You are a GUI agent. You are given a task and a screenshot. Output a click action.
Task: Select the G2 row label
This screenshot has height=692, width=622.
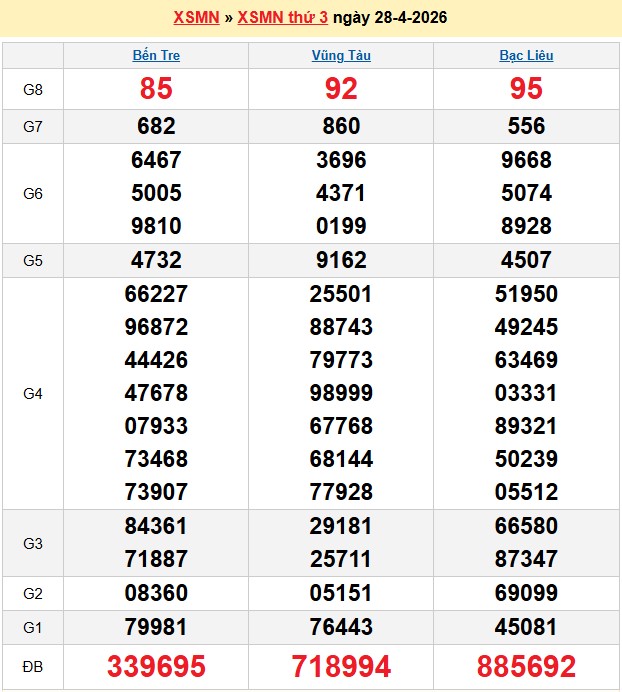point(33,594)
